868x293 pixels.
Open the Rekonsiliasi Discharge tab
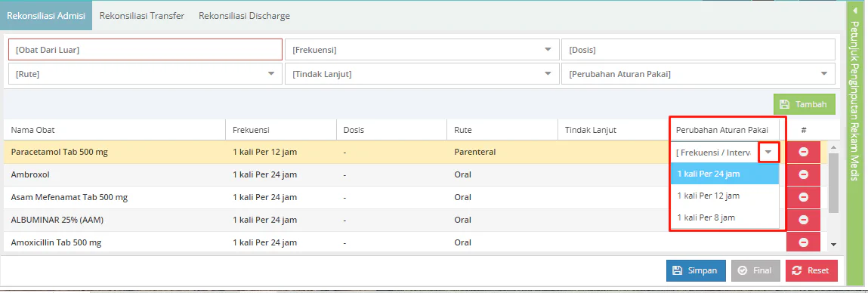pyautogui.click(x=244, y=16)
